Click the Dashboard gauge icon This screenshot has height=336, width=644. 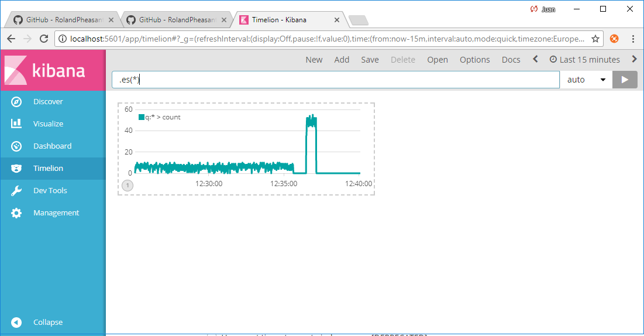[16, 146]
